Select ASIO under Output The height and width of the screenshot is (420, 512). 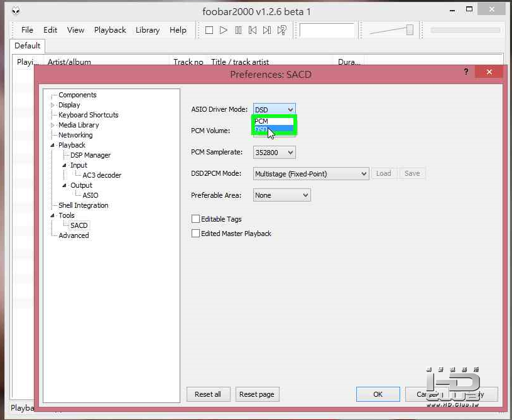click(x=90, y=195)
